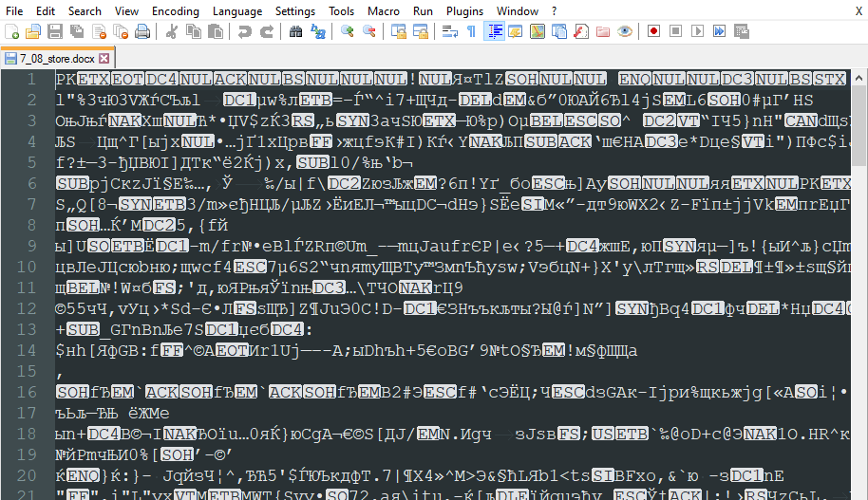Click the X button on the menu bar

(x=859, y=11)
